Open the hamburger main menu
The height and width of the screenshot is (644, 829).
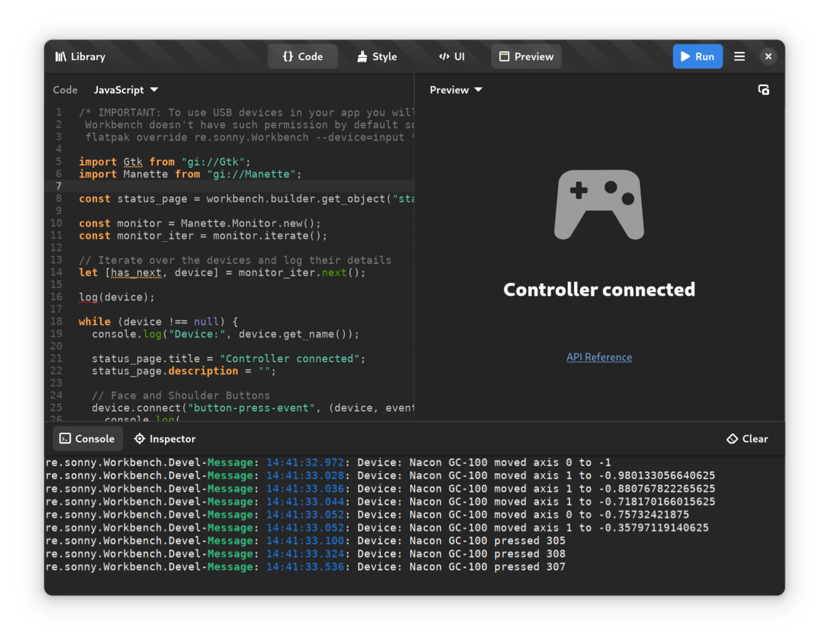(x=739, y=56)
